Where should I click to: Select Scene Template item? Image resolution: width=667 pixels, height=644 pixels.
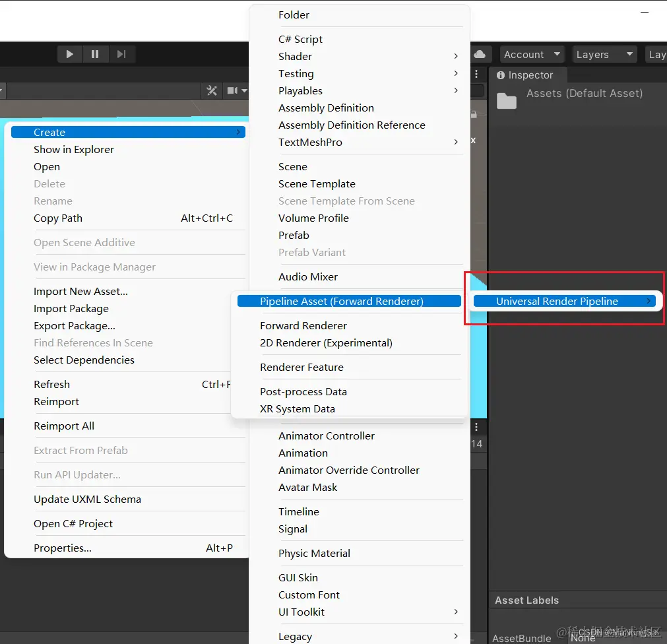tap(360, 183)
